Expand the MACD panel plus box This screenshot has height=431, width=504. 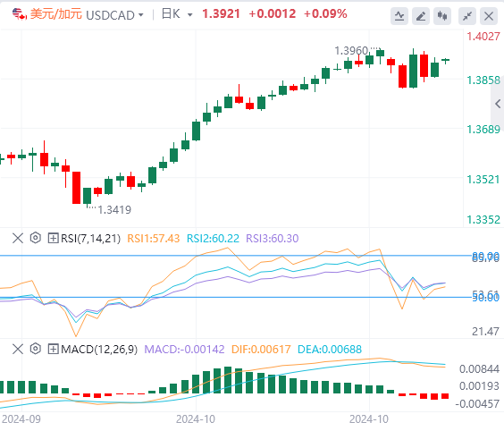point(53,349)
